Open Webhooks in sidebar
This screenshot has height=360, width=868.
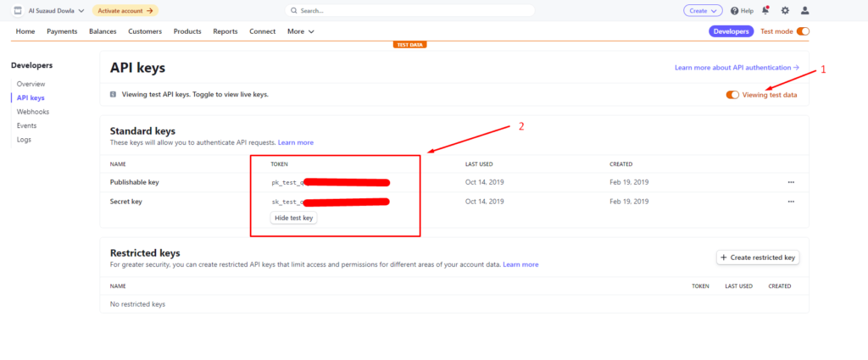tap(33, 112)
